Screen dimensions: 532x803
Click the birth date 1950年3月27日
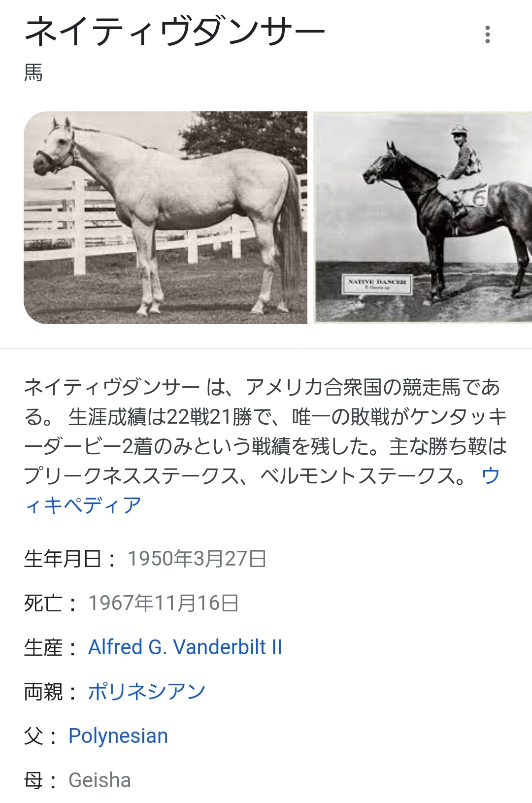pos(197,559)
